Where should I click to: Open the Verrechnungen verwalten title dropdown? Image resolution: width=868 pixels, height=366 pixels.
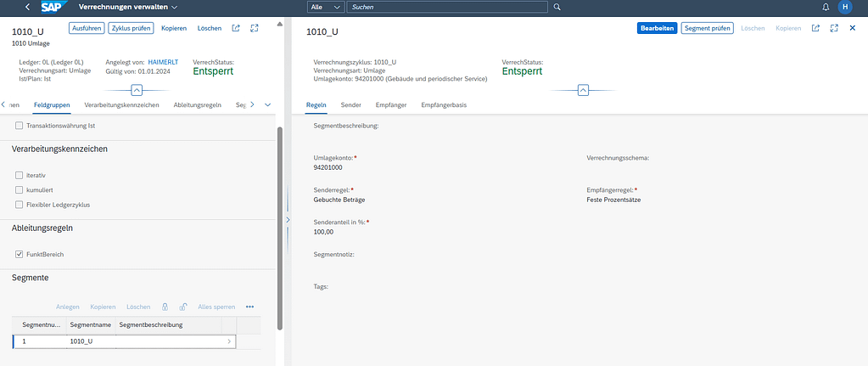tap(128, 7)
